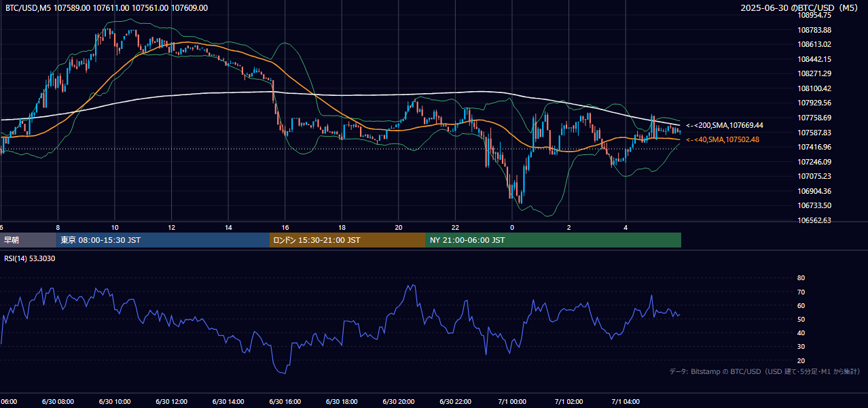Click hour tick 22 below the price chart
This screenshot has width=868, height=408.
click(x=455, y=227)
